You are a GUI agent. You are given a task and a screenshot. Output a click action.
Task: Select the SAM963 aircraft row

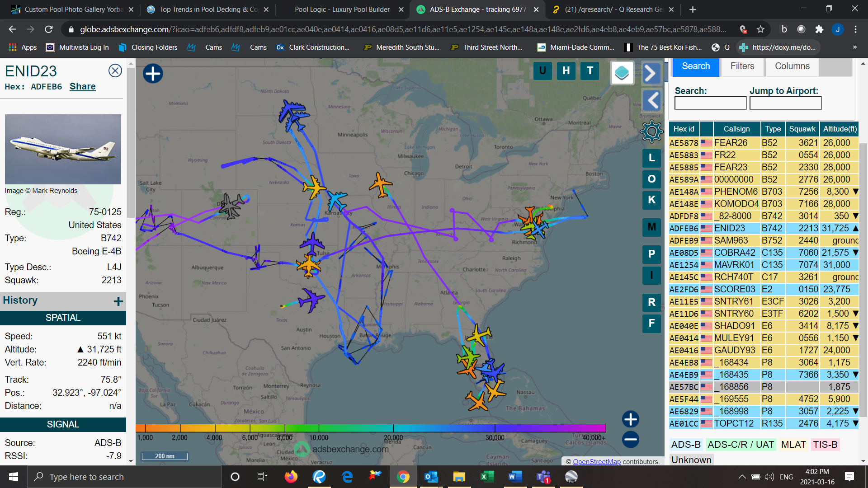(764, 240)
